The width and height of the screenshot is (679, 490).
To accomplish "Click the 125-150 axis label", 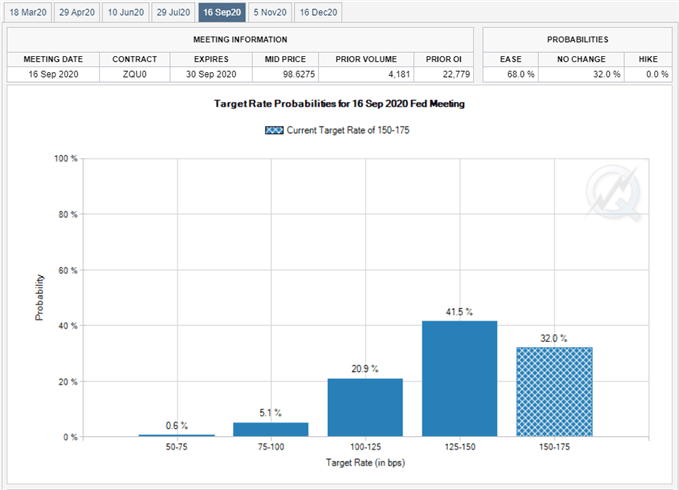I will [x=460, y=447].
